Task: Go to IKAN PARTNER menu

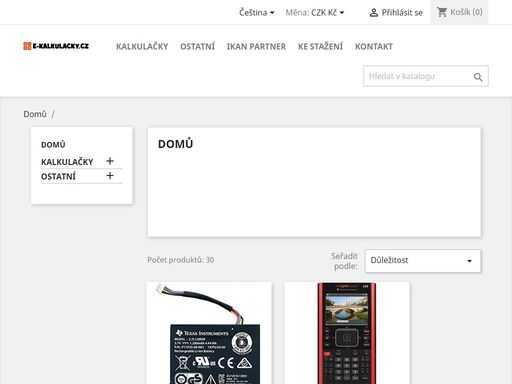Action: 256,46
